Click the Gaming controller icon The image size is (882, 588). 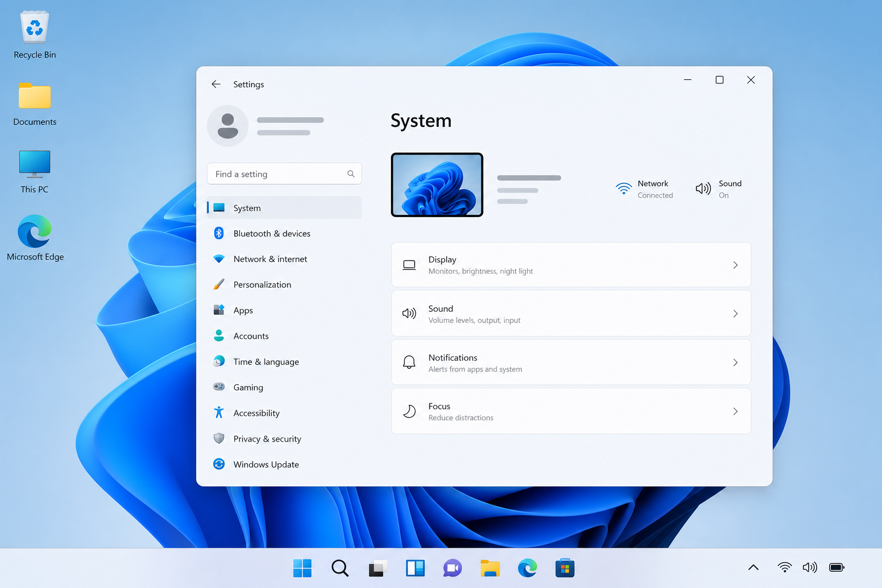(x=219, y=386)
